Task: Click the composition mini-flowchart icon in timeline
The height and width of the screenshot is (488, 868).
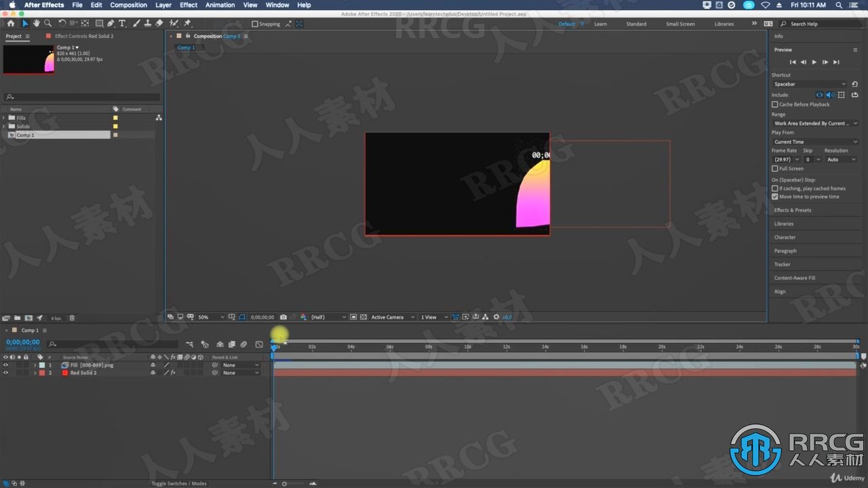Action: click(189, 345)
